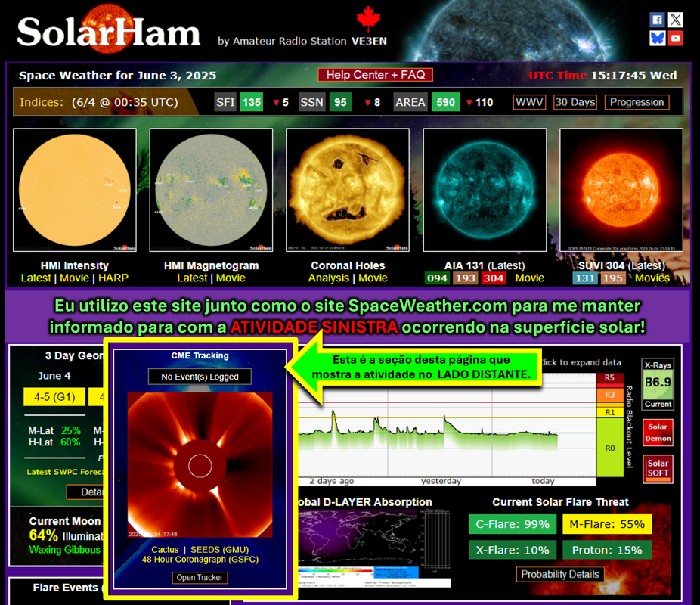Open the CME coronagraph image
The width and height of the screenshot is (700, 605).
pyautogui.click(x=200, y=465)
